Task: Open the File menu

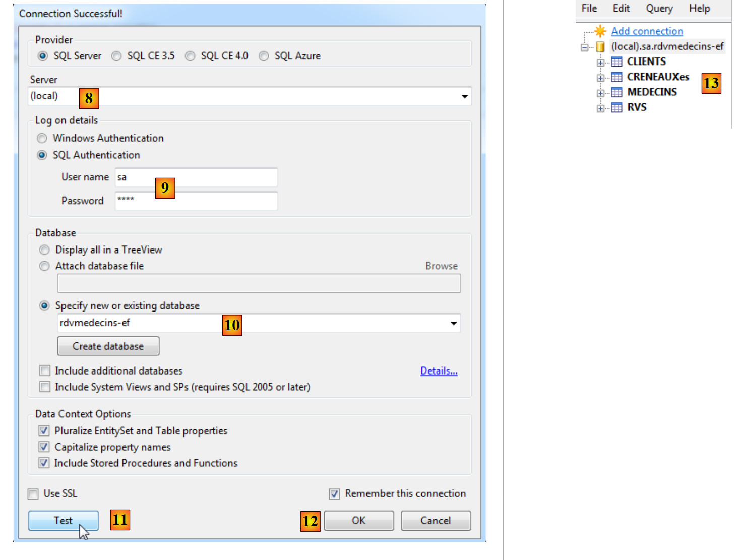Action: [589, 9]
